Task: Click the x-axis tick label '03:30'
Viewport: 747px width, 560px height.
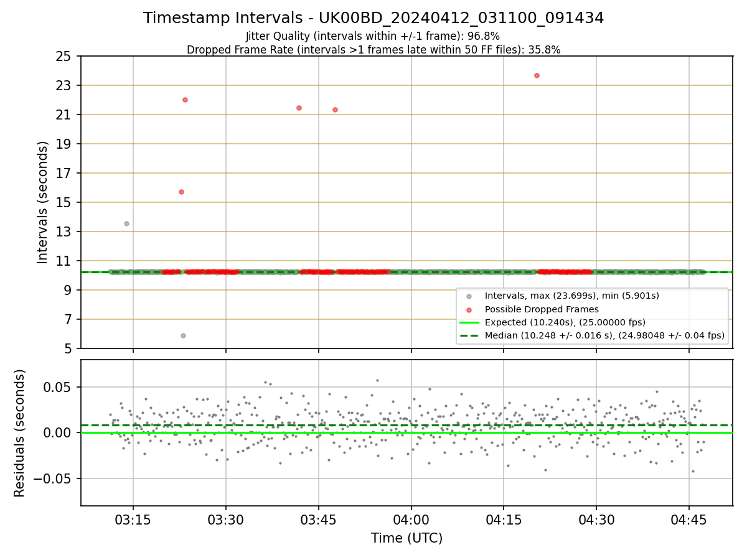Action: click(225, 520)
